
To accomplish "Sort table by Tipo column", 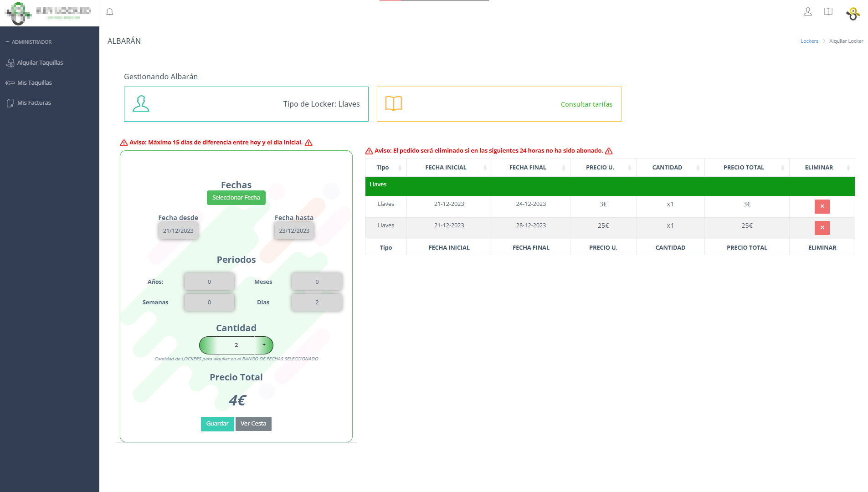I will [x=385, y=168].
